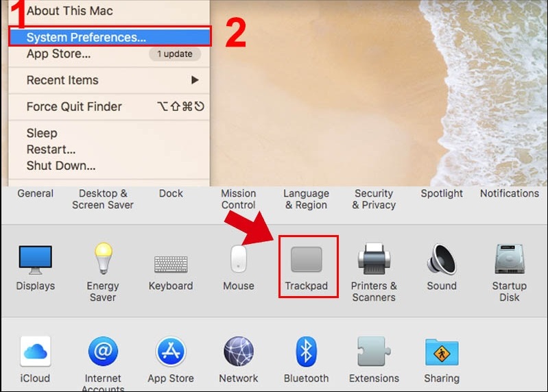Open App Store preferences icon
The width and height of the screenshot is (548, 392).
tap(171, 351)
